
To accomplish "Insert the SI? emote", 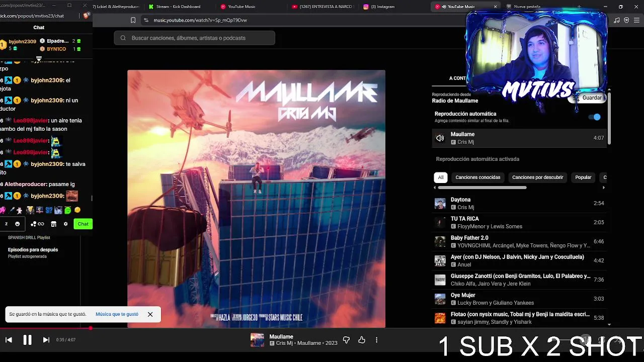I will click(x=49, y=210).
